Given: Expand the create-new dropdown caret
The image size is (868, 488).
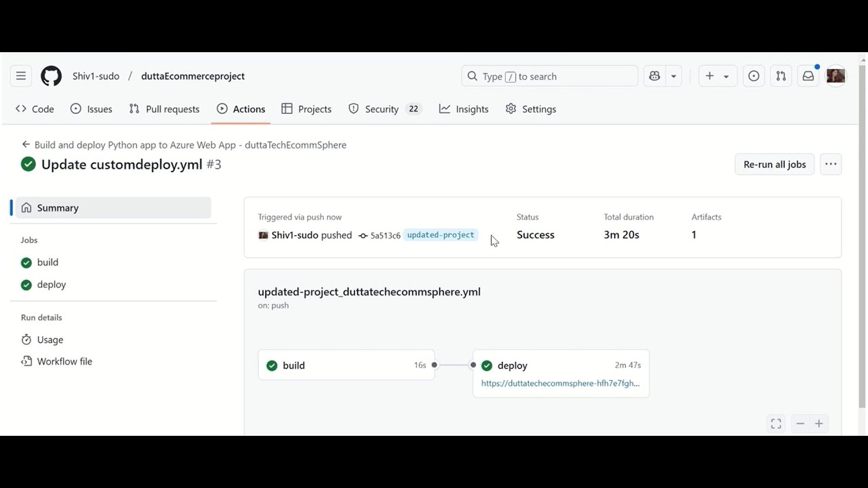Looking at the screenshot, I should pos(726,76).
